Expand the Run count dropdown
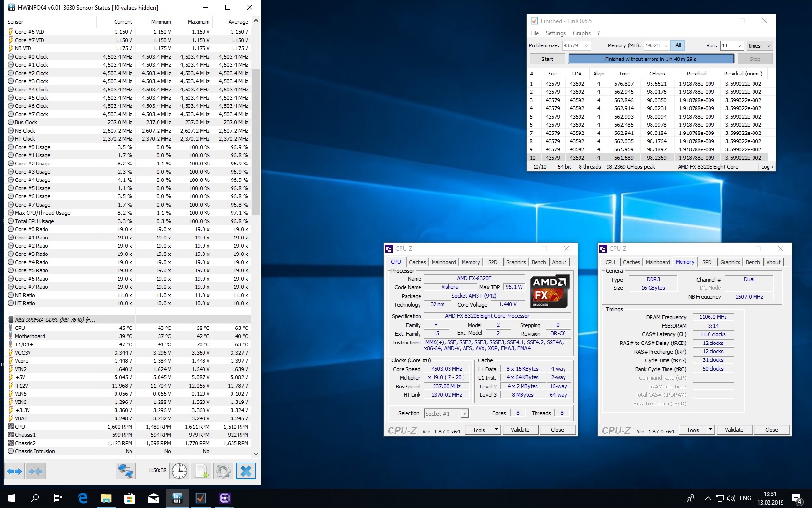The width and height of the screenshot is (812, 508). click(x=739, y=45)
